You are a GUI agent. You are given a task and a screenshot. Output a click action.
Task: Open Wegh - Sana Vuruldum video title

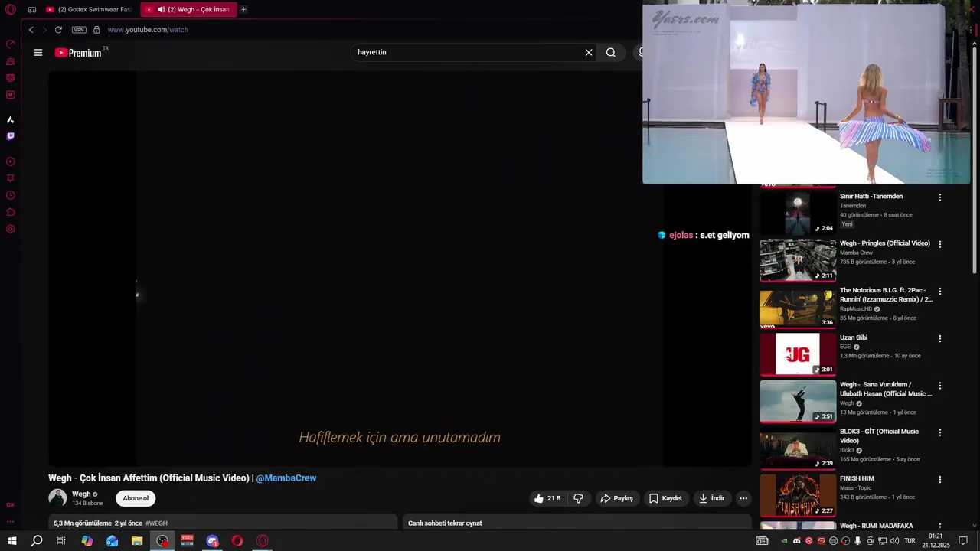(x=886, y=389)
